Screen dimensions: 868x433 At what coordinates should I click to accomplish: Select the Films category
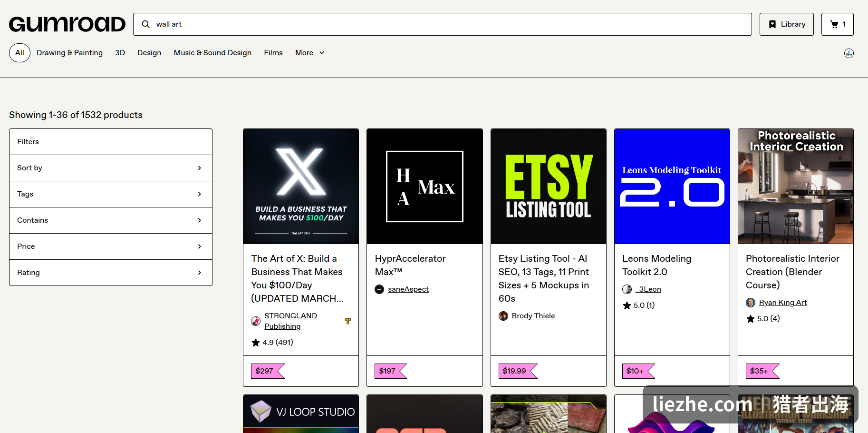pyautogui.click(x=273, y=53)
